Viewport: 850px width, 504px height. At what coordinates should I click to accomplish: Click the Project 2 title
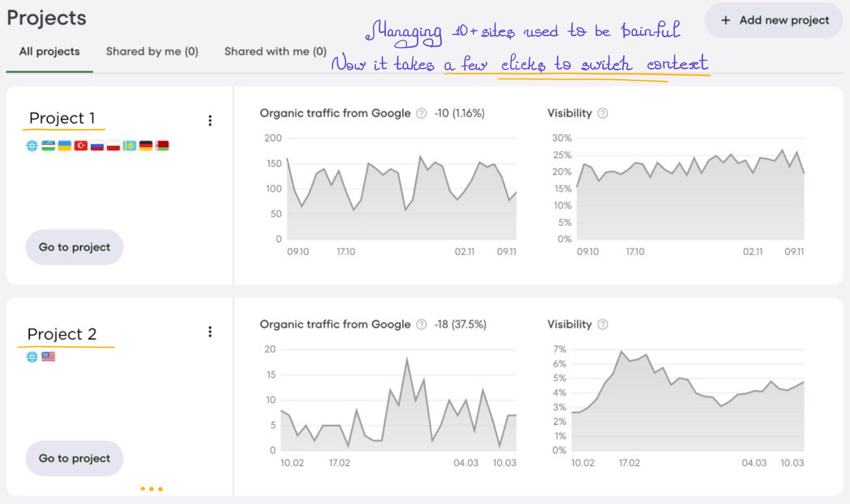(63, 334)
